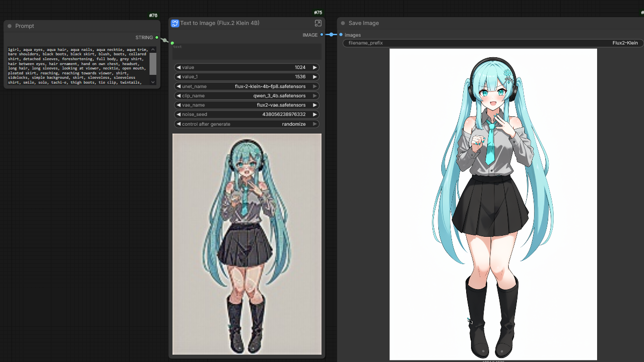
Task: Click the link midpoint between STRING and text
Action: [165, 40]
